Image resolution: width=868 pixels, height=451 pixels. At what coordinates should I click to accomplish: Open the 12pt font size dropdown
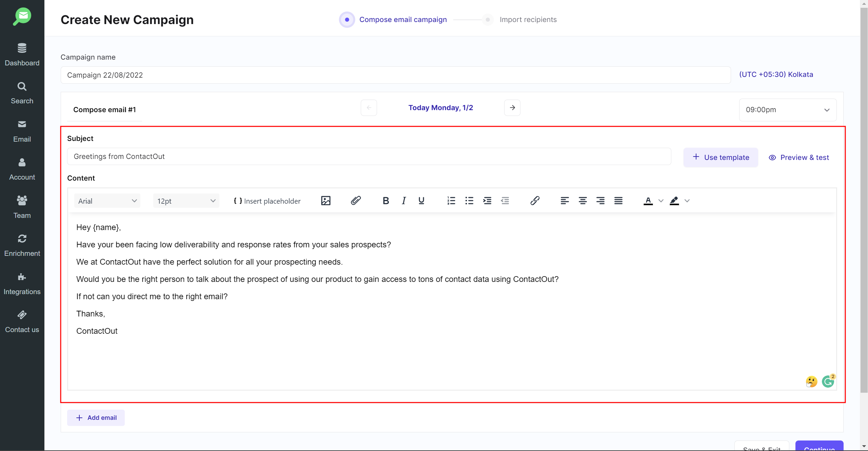[186, 201]
